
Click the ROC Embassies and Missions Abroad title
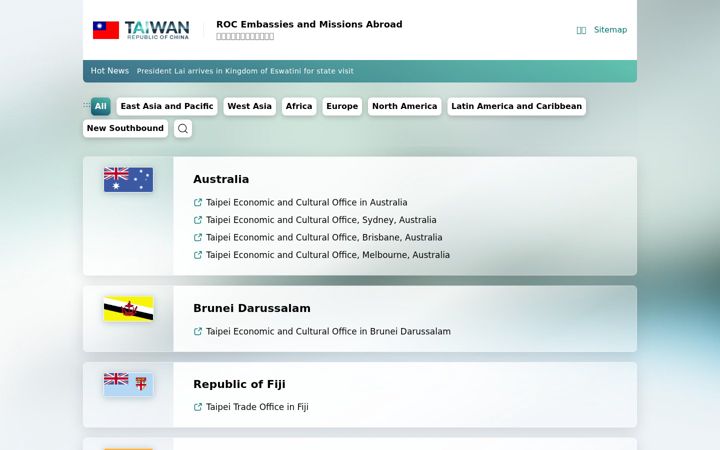(x=309, y=24)
